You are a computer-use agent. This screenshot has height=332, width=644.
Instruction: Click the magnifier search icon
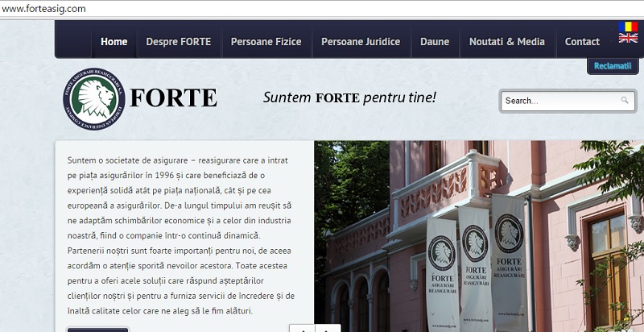625,100
